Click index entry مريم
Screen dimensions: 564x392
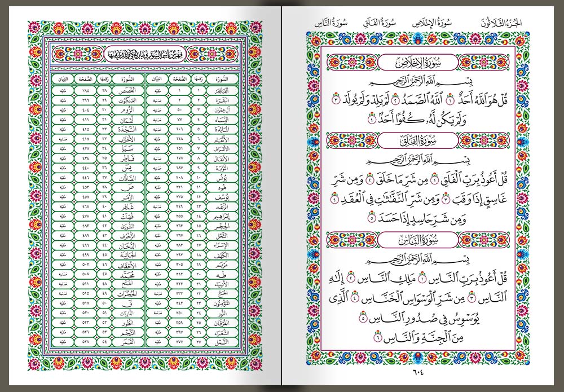222,266
